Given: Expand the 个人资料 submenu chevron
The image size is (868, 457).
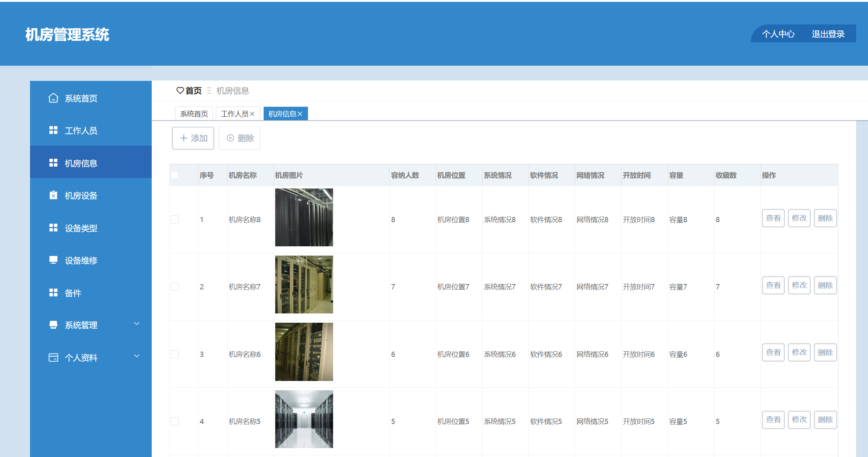Looking at the screenshot, I should pyautogui.click(x=137, y=356).
